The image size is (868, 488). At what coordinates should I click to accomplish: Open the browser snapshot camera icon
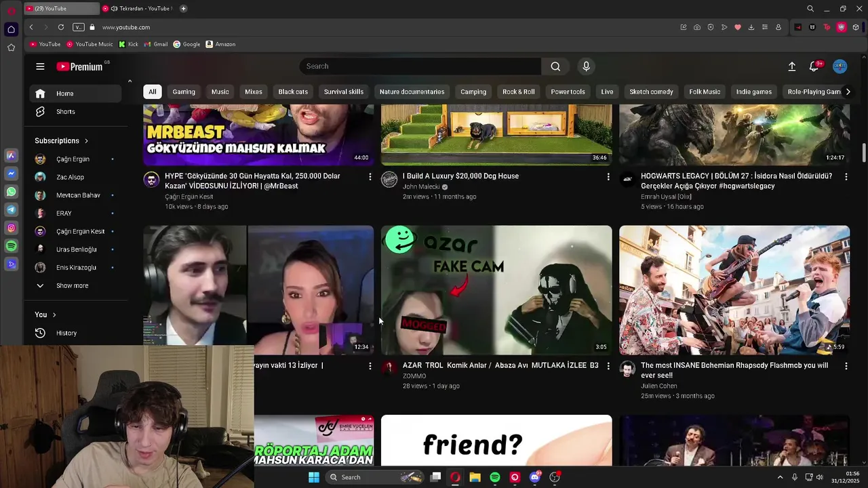pos(697,27)
